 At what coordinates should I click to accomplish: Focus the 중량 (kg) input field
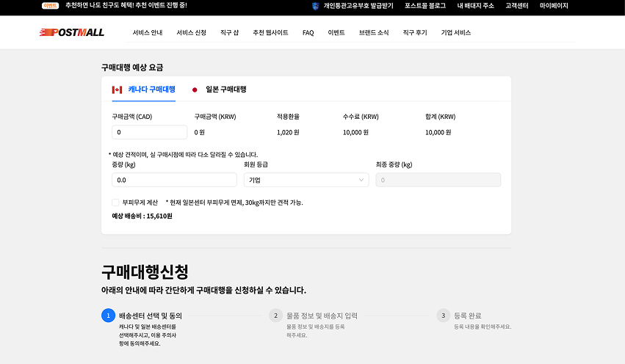pos(174,180)
